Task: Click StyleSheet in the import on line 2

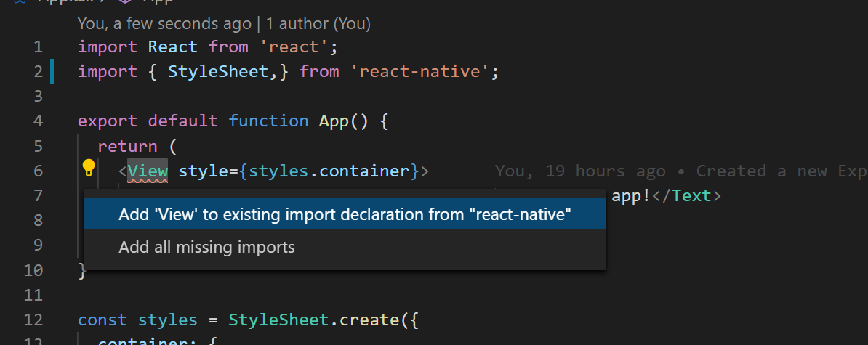Action: click(x=217, y=72)
